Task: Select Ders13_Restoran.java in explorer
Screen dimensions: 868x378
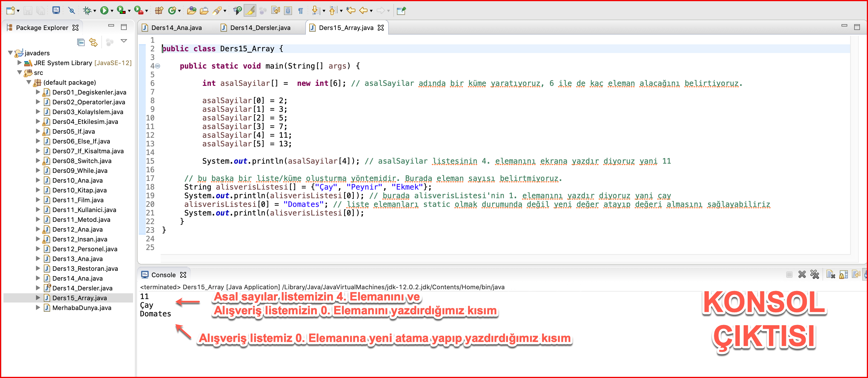Action: pyautogui.click(x=85, y=269)
